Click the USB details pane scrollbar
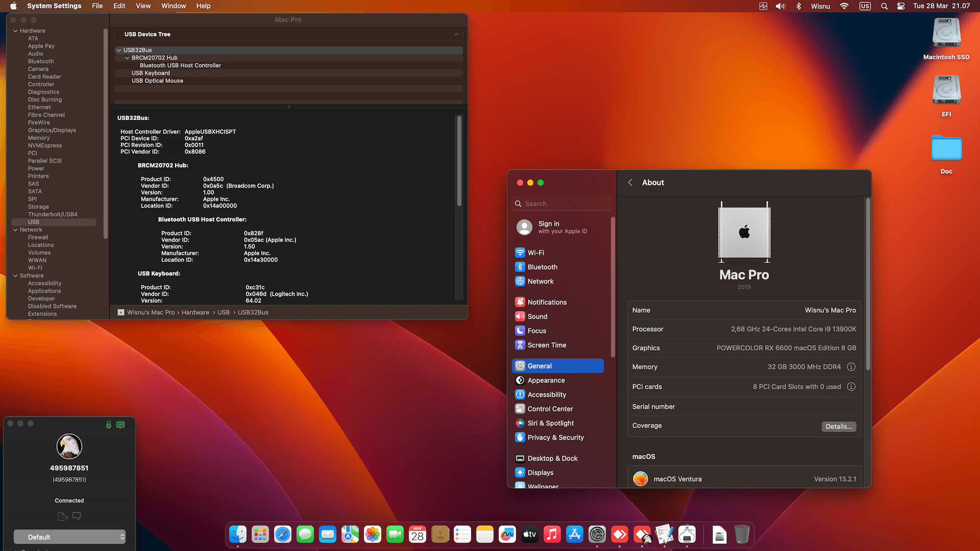This screenshot has width=980, height=551. tap(459, 161)
